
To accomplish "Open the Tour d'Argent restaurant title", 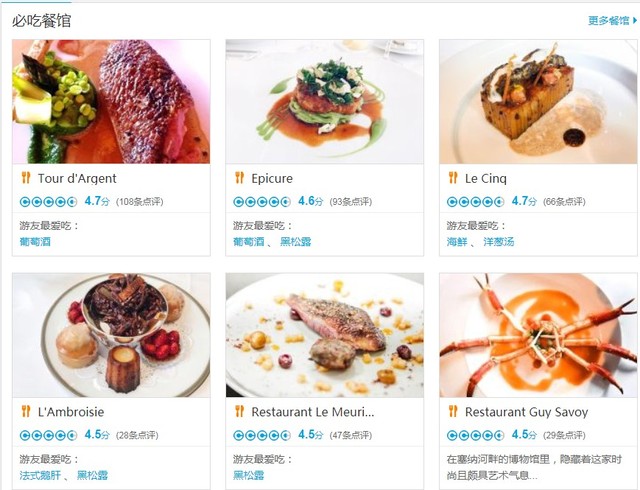I will coord(77,178).
